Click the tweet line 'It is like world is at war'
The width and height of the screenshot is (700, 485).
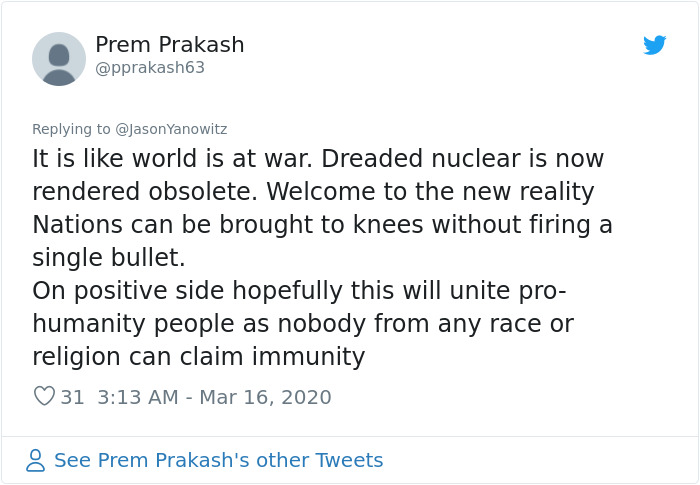[318, 159]
